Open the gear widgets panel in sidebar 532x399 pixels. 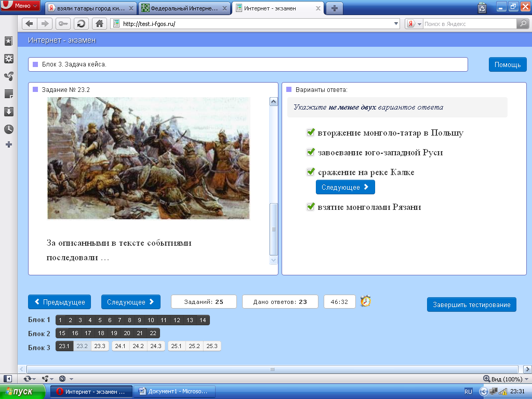click(8, 59)
